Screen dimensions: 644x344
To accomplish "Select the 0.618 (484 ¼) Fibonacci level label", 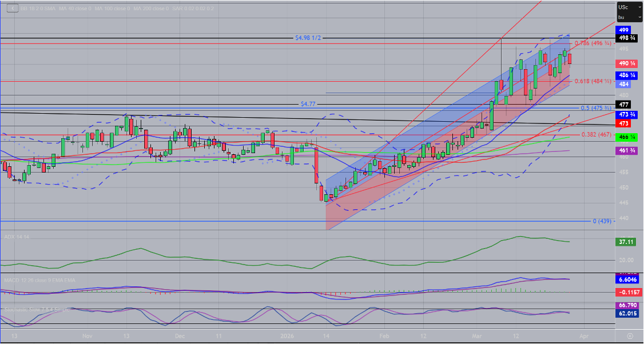I will (591, 81).
